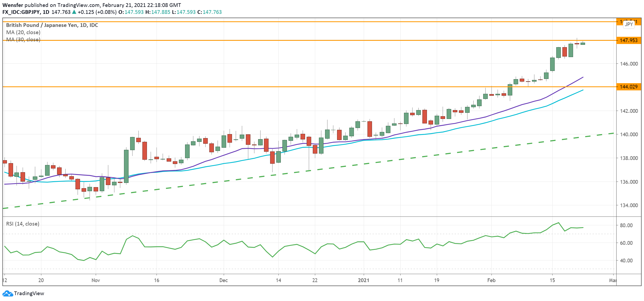Click the TradingView cloud logo icon
644x301 pixels.
click(7, 293)
